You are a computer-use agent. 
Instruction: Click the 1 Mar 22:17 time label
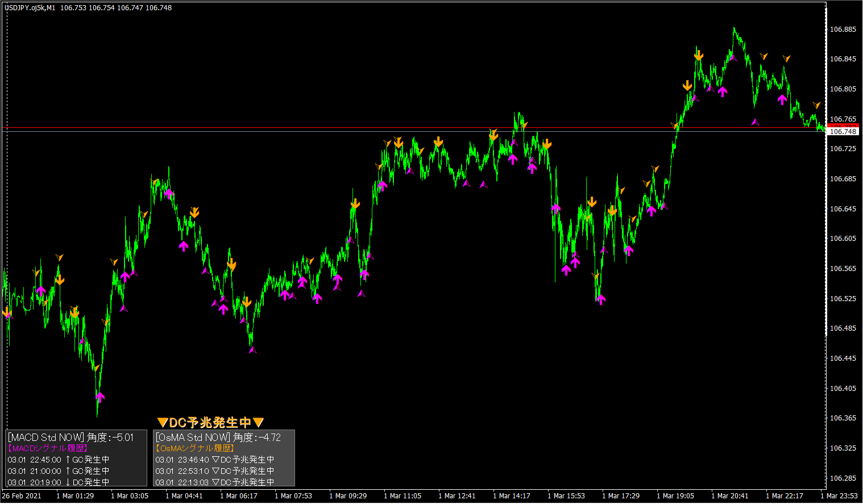(785, 496)
